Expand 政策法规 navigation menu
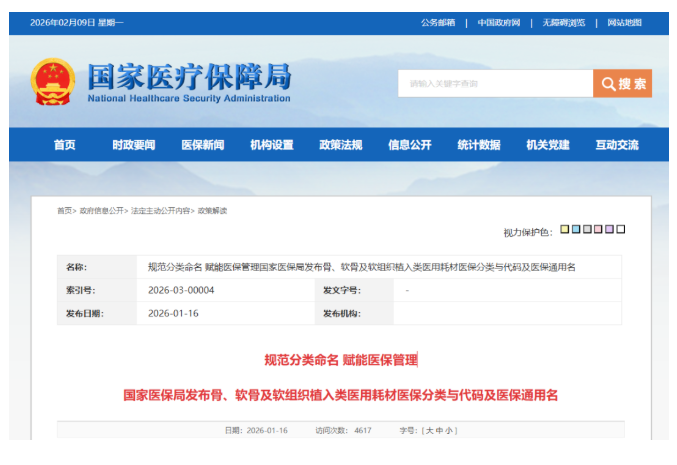The image size is (677, 465). (341, 145)
